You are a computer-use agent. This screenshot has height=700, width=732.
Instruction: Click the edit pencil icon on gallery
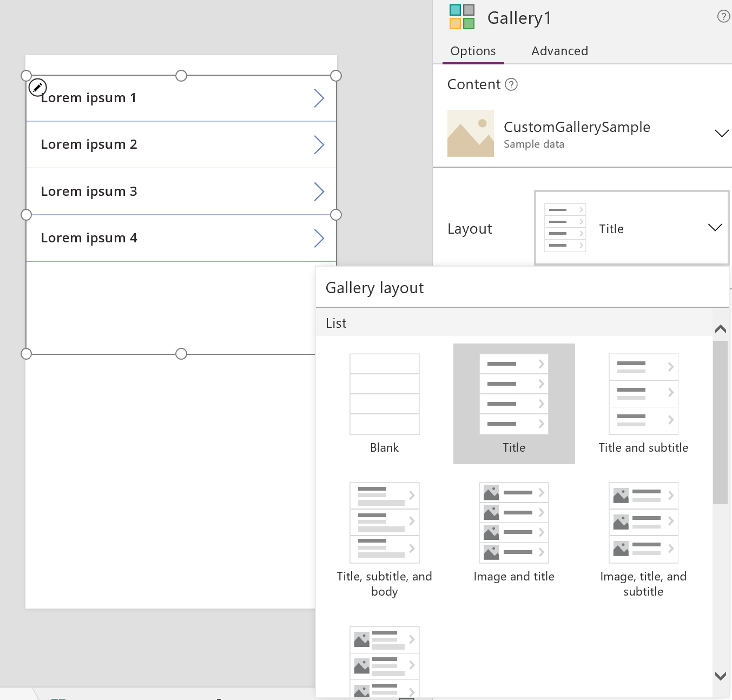[x=38, y=87]
